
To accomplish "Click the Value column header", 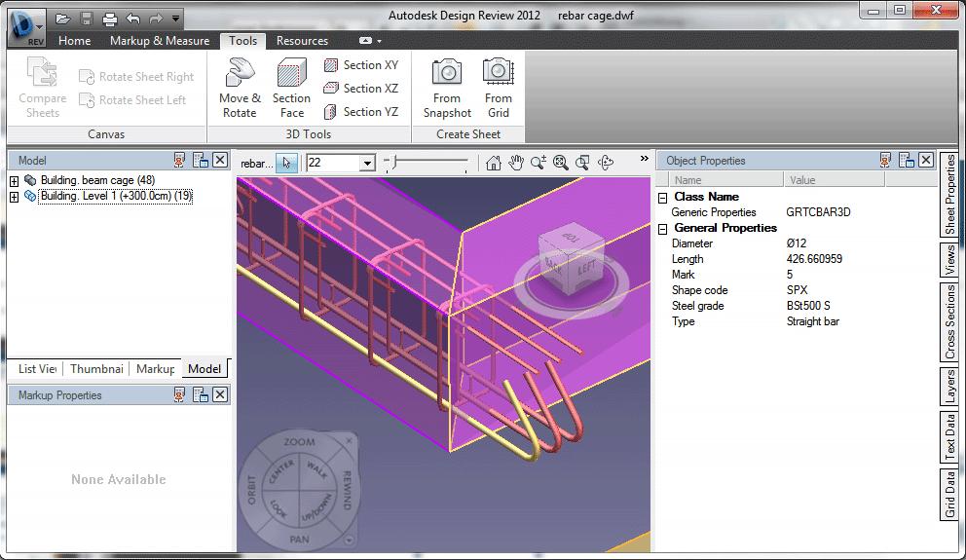I will pyautogui.click(x=835, y=180).
